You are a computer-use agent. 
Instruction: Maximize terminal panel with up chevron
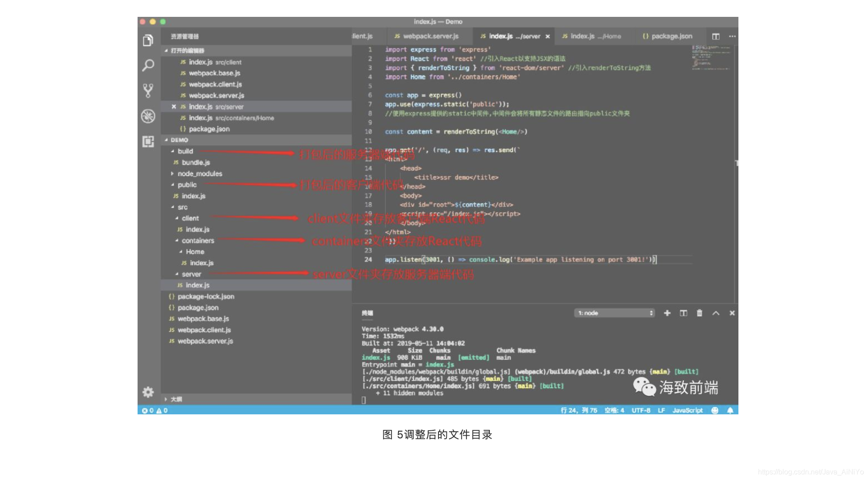tap(716, 313)
